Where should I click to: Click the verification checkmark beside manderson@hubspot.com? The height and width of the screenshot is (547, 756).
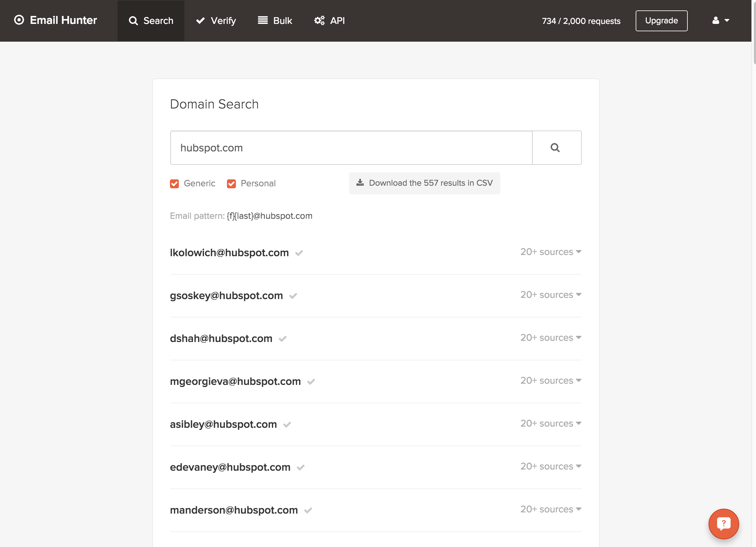coord(308,510)
